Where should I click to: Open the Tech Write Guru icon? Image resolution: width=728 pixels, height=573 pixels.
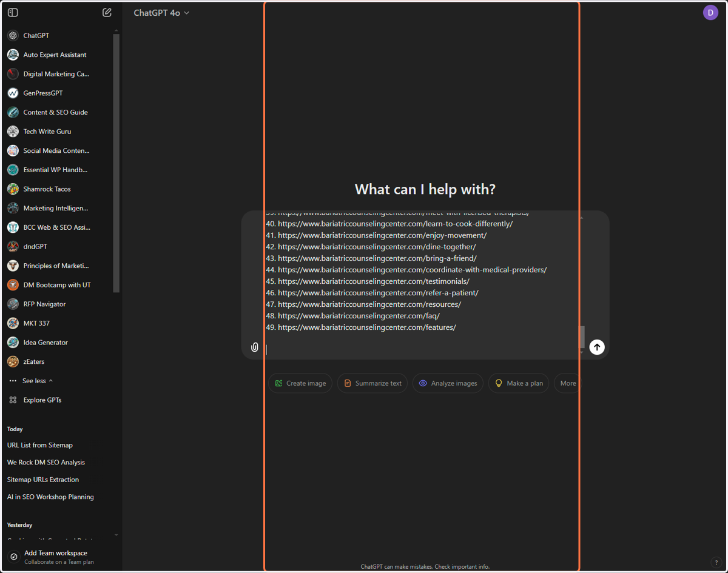[13, 132]
